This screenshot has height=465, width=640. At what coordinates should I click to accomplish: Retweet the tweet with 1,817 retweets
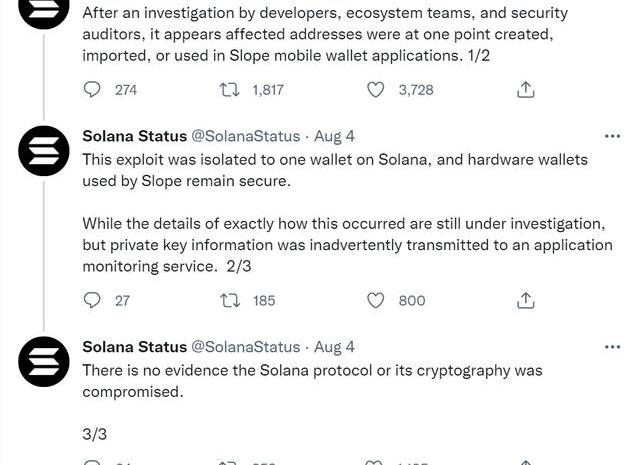pos(229,90)
